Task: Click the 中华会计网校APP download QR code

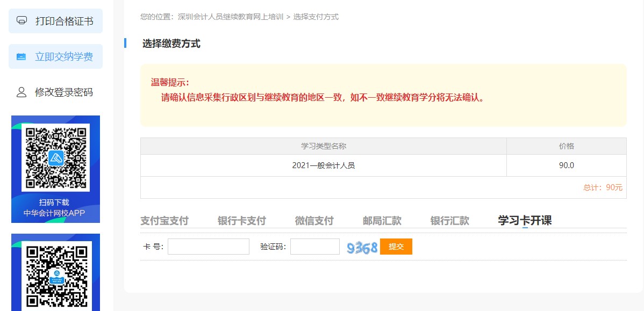Action: tap(55, 157)
